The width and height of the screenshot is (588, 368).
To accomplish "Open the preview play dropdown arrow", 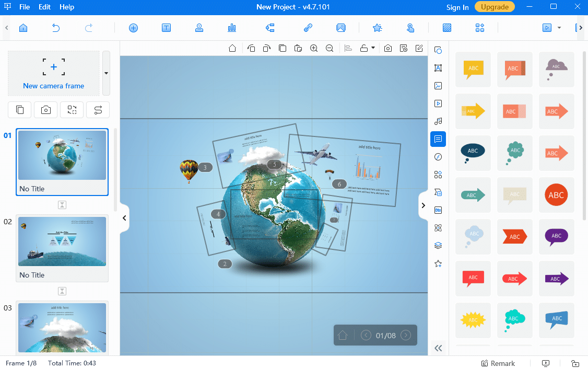I will coord(559,28).
